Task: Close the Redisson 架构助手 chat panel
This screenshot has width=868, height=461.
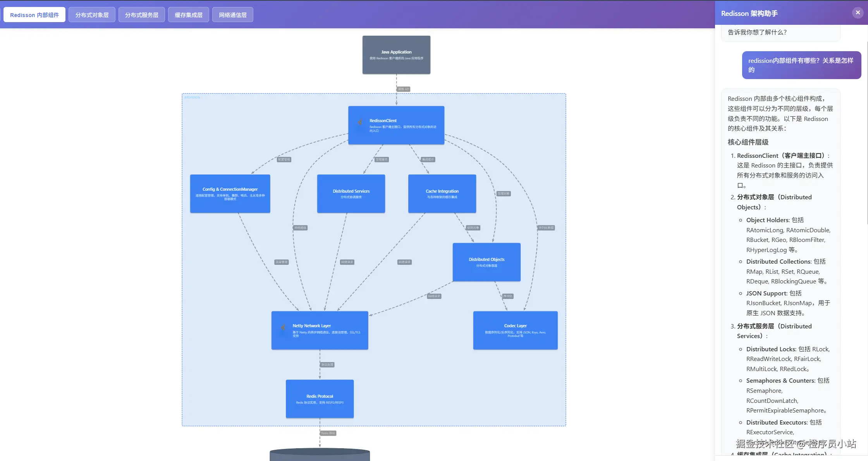Action: [858, 13]
